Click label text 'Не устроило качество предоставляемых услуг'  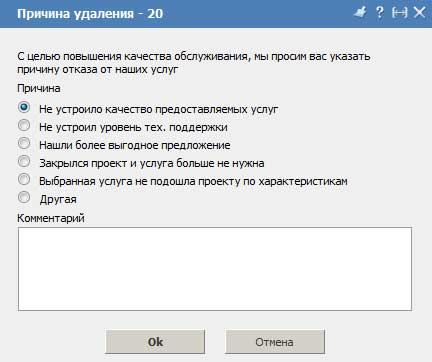coord(159,109)
